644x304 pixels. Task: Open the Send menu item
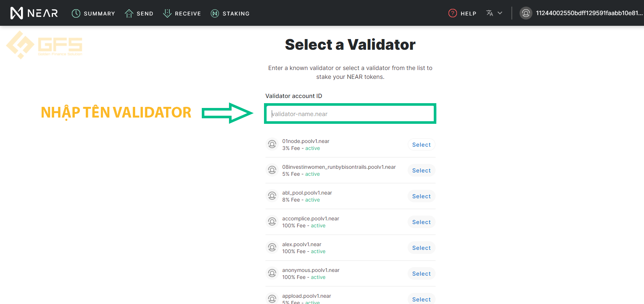tap(139, 14)
